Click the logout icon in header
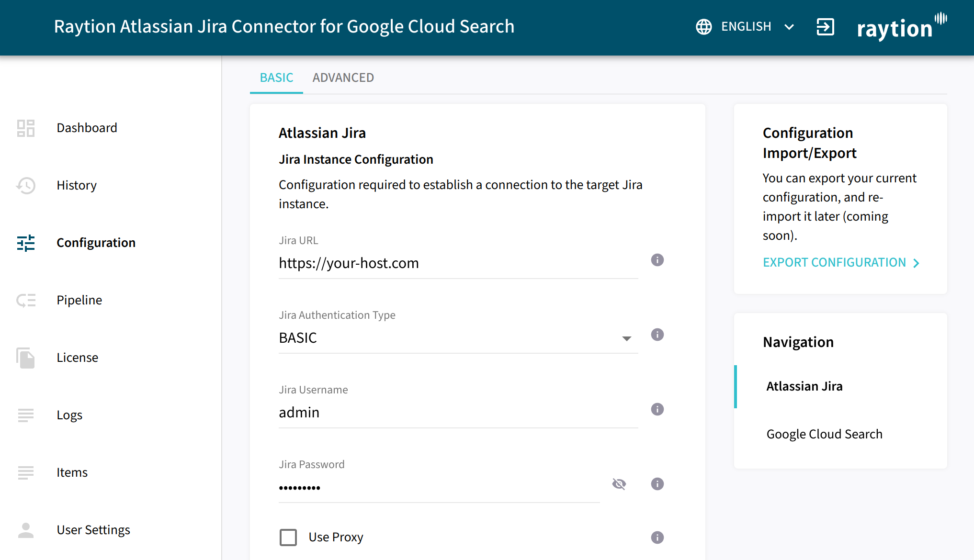Image resolution: width=974 pixels, height=560 pixels. [x=825, y=27]
